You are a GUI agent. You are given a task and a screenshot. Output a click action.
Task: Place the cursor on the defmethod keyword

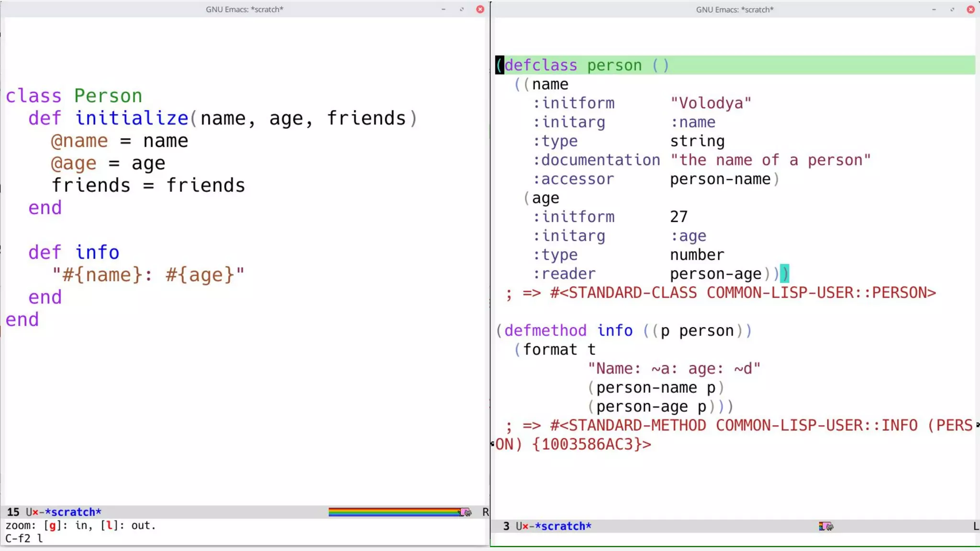click(545, 331)
